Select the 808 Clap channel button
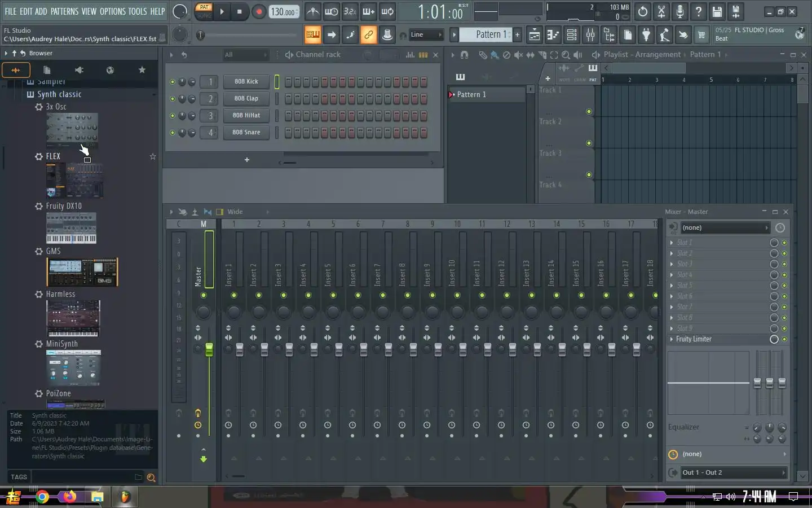The width and height of the screenshot is (812, 508). pos(246,98)
